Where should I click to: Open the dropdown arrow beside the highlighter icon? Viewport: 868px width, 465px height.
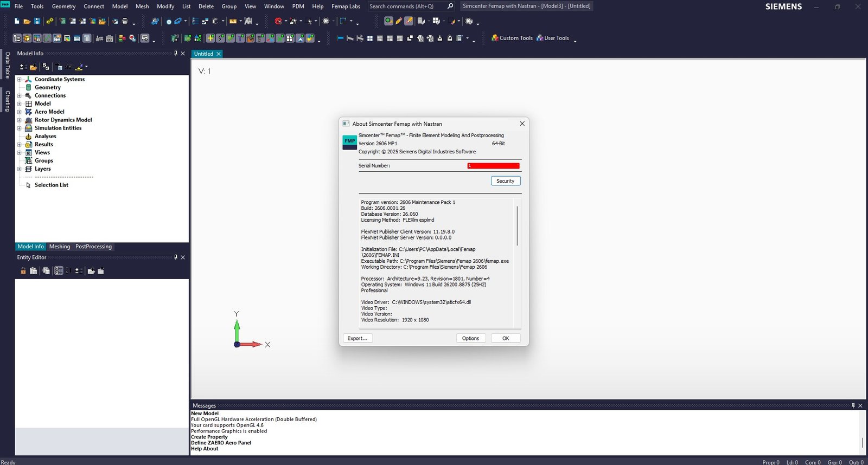[86, 67]
